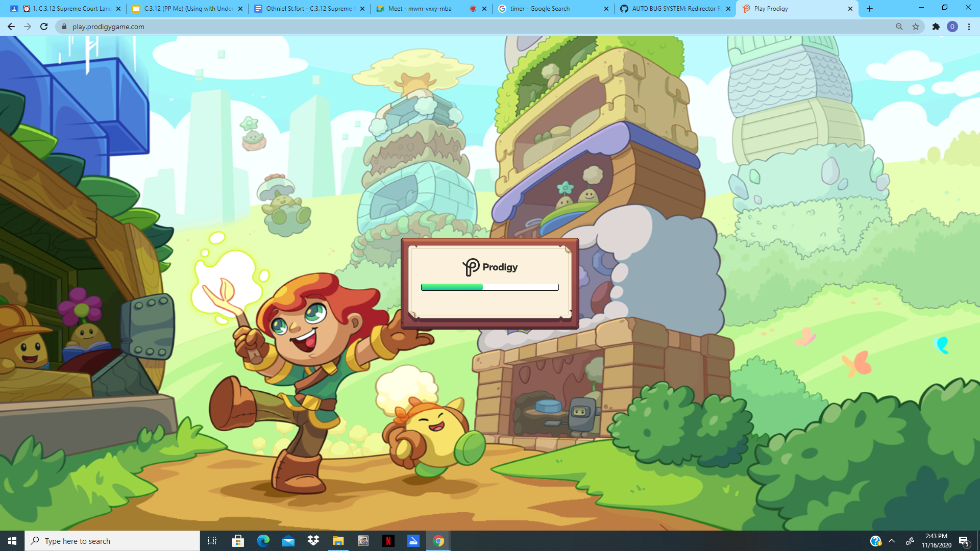
Task: Open Task View in the taskbar
Action: click(212, 541)
